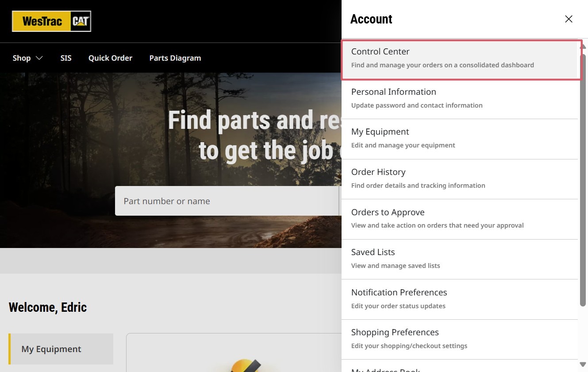This screenshot has width=588, height=372.
Task: Open Order History in Account panel
Action: coord(460,179)
